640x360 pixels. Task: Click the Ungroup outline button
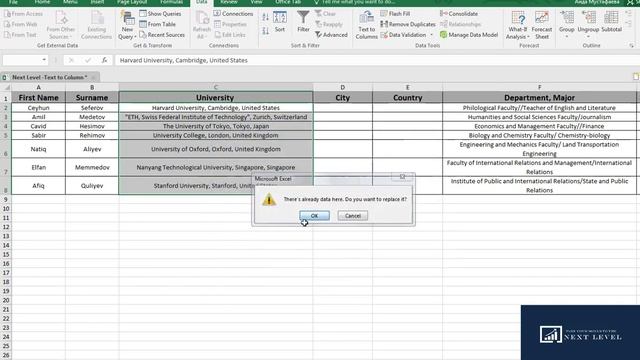point(588,24)
